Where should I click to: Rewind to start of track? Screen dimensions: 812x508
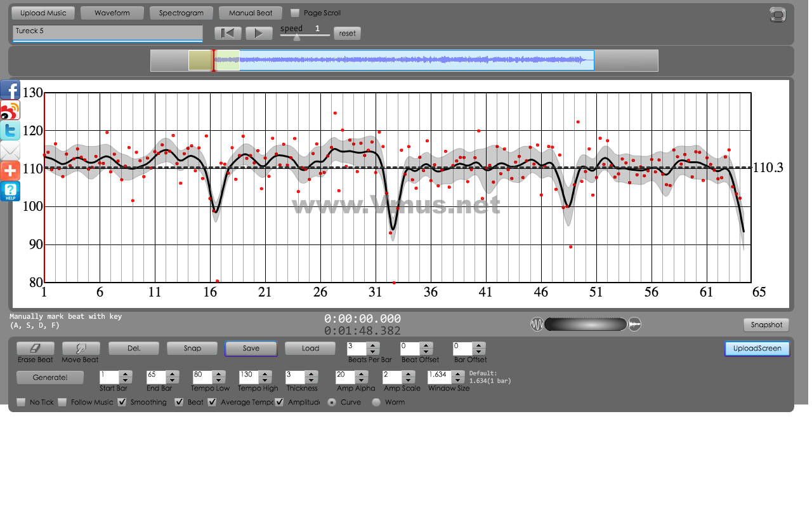pos(228,33)
